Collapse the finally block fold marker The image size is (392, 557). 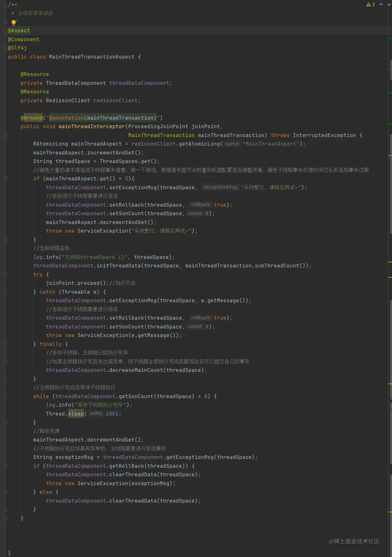5,344
